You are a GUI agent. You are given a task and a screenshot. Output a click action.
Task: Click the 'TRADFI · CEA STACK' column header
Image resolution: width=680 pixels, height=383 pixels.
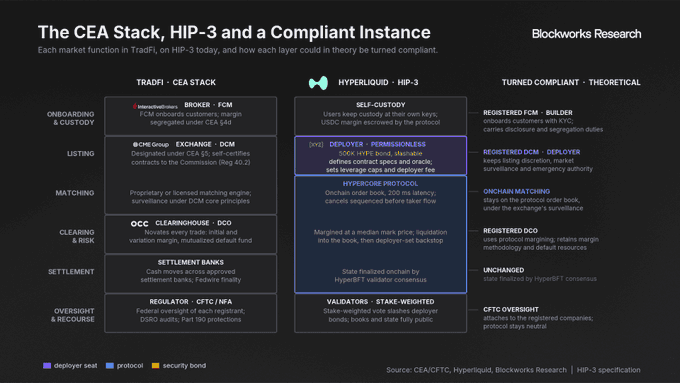pos(176,82)
